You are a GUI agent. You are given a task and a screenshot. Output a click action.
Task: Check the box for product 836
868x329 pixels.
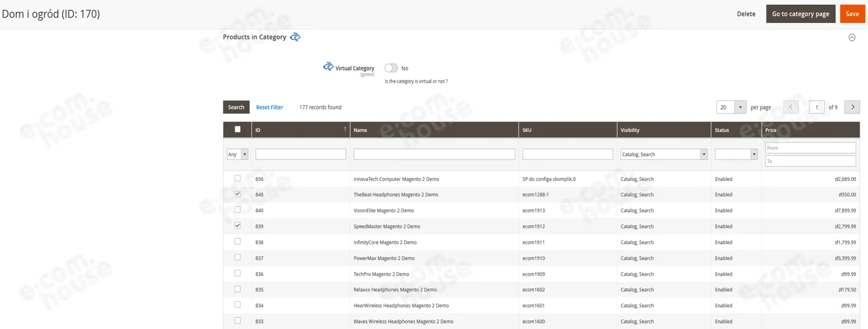tap(238, 273)
